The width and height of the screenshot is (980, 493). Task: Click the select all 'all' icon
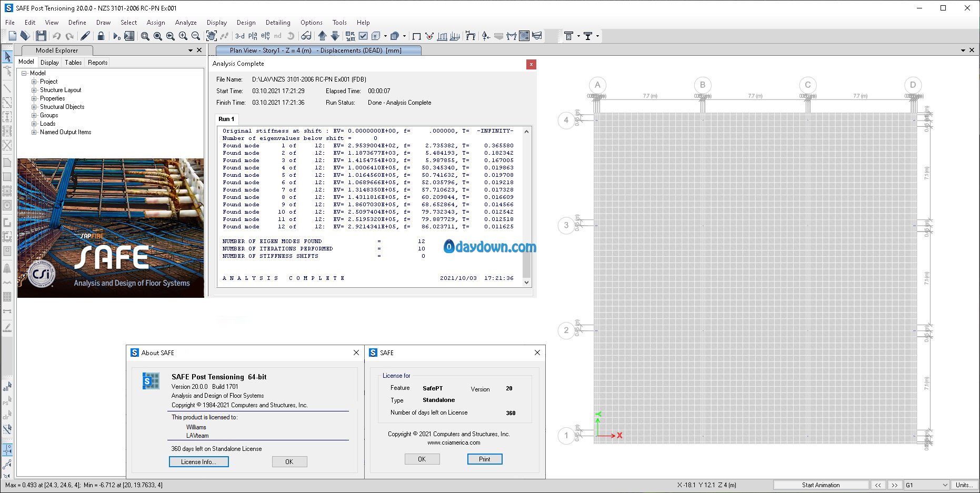point(7,387)
